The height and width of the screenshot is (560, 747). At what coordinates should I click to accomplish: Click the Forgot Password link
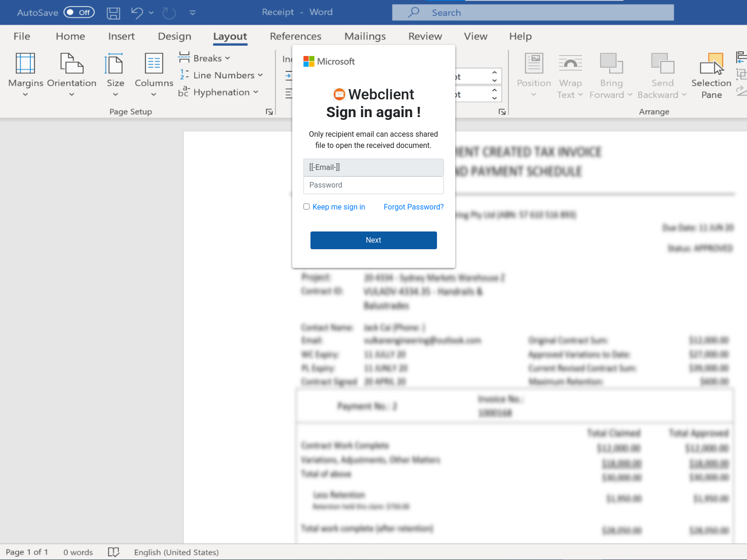[414, 207]
